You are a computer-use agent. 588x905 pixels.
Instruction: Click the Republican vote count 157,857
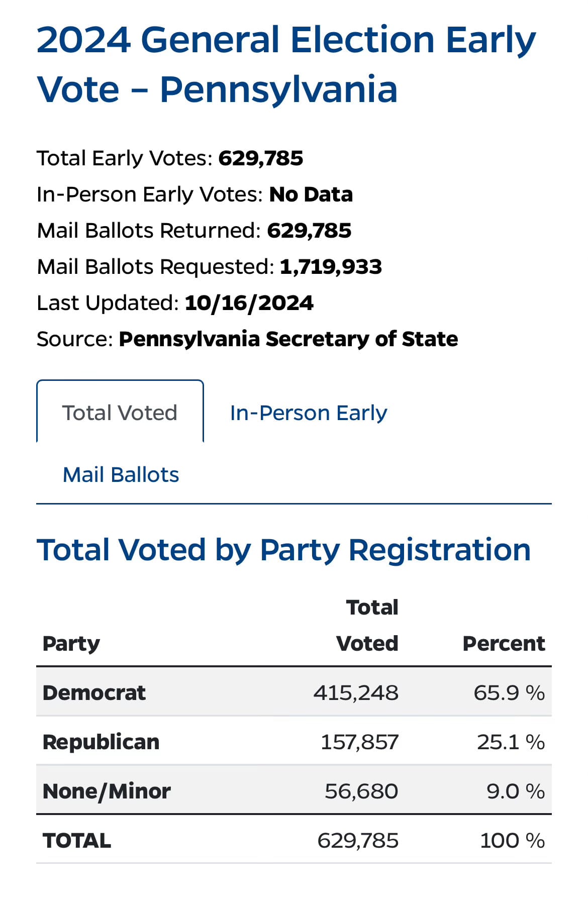pyautogui.click(x=360, y=742)
